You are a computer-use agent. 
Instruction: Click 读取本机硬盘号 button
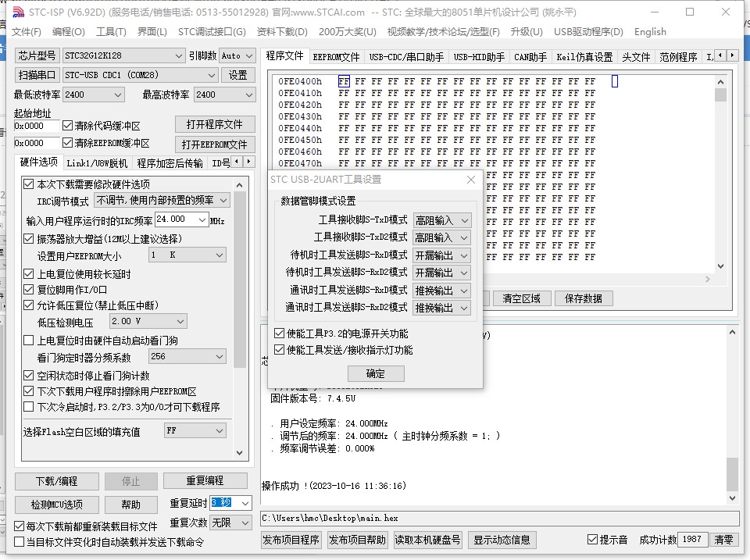[x=427, y=540]
